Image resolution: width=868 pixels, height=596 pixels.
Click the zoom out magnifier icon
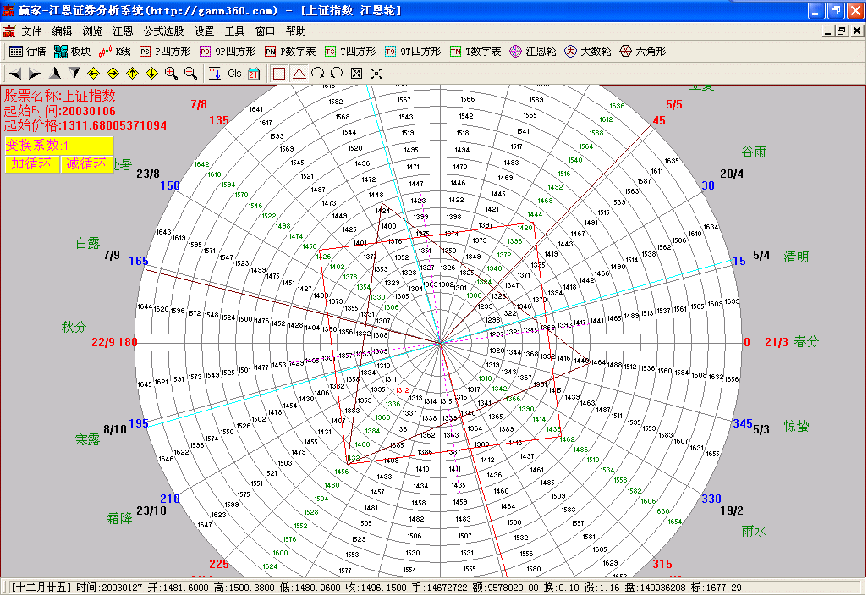(x=190, y=74)
